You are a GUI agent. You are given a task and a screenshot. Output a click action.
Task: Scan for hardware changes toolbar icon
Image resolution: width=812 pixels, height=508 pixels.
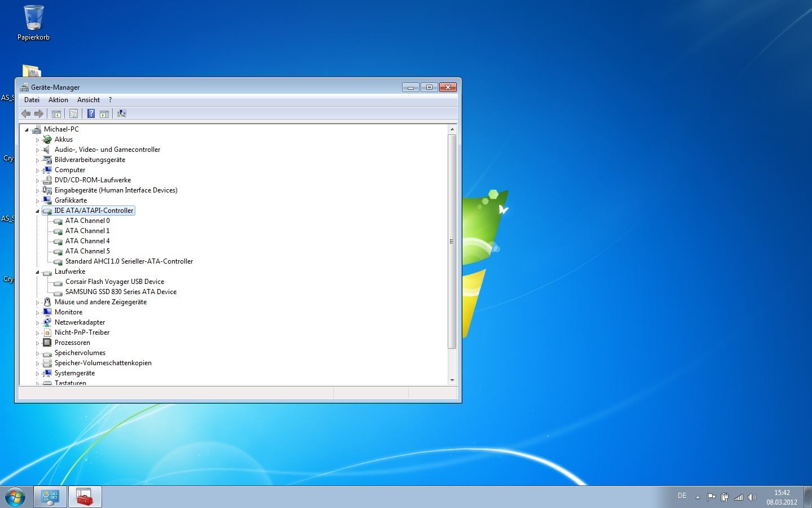coord(122,113)
